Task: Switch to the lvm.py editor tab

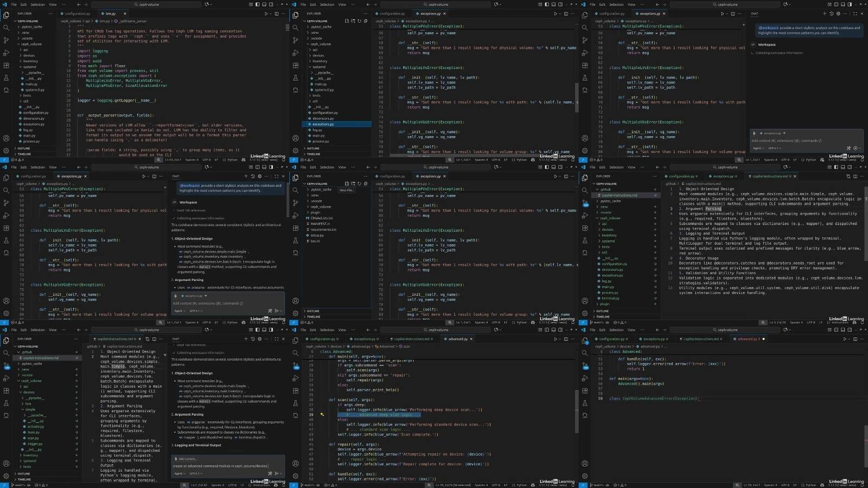Action: (111, 14)
